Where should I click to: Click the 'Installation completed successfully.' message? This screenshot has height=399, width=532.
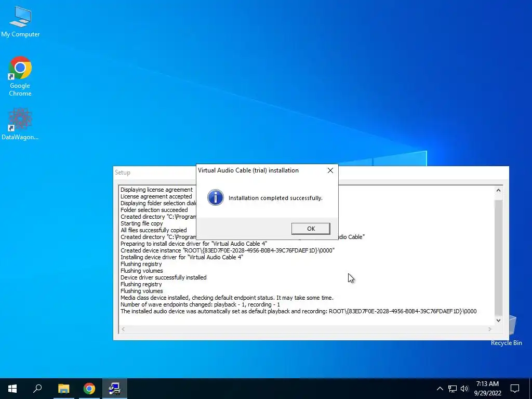coord(275,198)
